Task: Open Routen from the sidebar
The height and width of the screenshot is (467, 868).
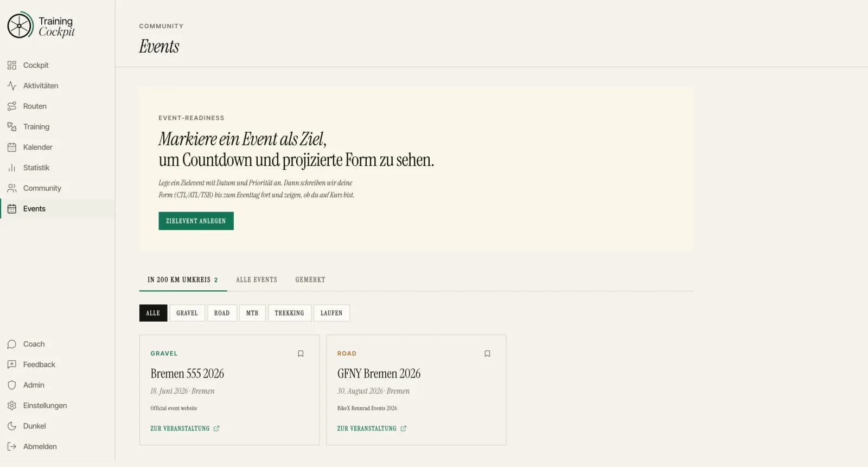Action: coord(58,106)
